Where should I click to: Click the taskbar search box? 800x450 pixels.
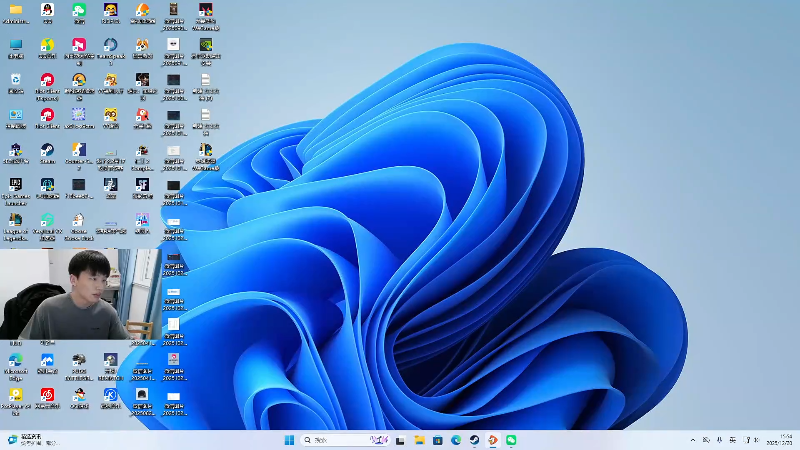click(335, 440)
